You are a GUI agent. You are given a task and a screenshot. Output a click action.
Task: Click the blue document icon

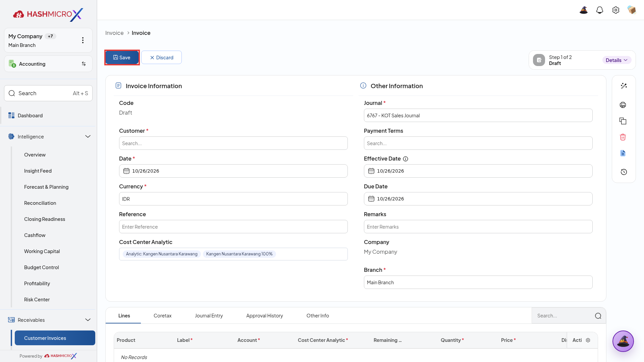coord(623,153)
